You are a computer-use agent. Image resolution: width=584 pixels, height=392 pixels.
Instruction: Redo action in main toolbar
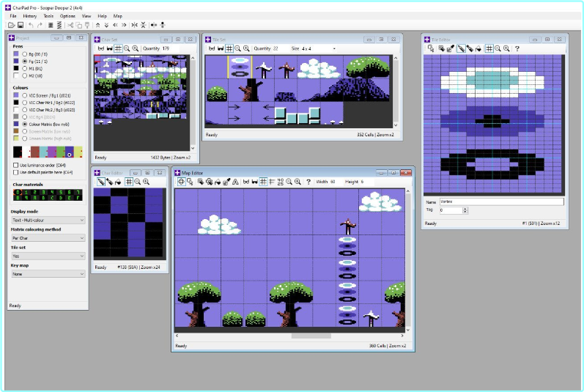(x=40, y=25)
